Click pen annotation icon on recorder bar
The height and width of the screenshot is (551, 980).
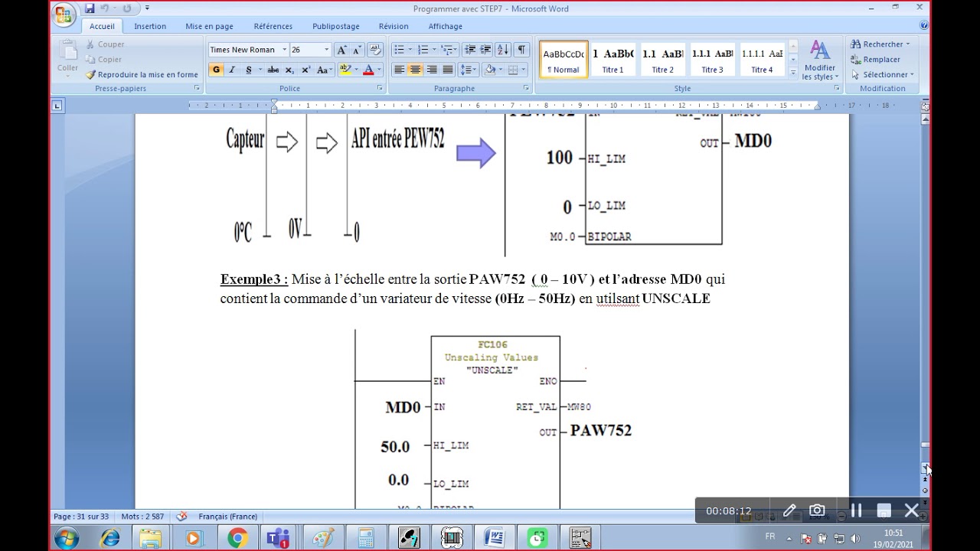pyautogui.click(x=789, y=510)
